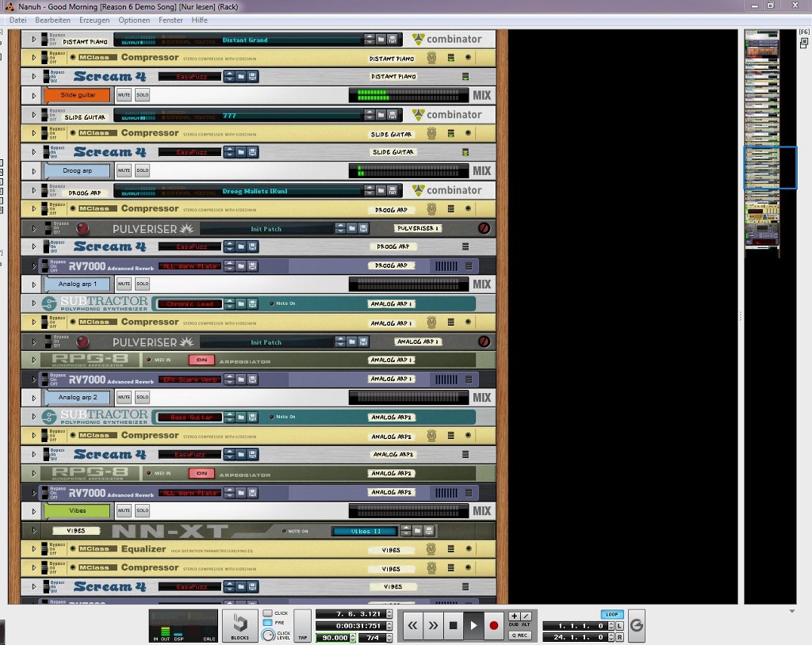Expand the Vibes NN-XT sampler device

click(33, 530)
